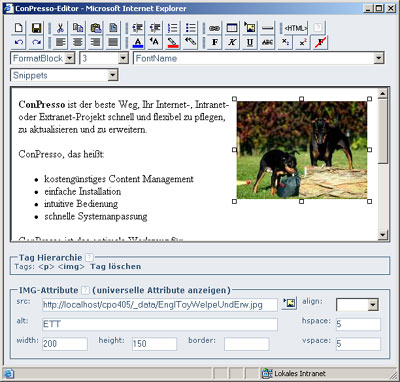Viewport: 400px width, 382px height.
Task: Insert a hyperlink with the link icon
Action: [214, 28]
